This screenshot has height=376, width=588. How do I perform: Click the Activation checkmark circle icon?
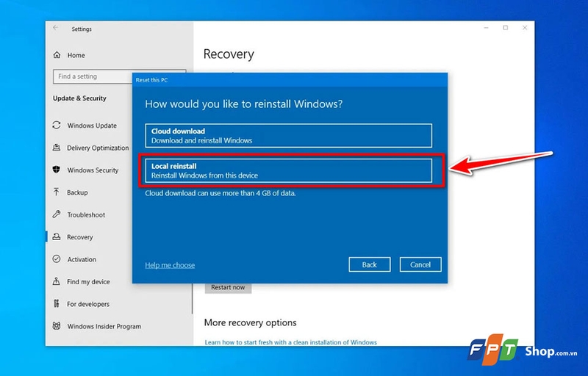pyautogui.click(x=57, y=258)
